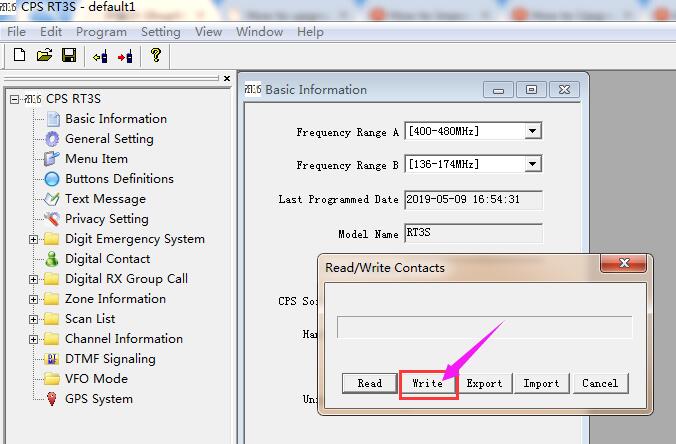Expand the Zone Information folder

click(33, 299)
